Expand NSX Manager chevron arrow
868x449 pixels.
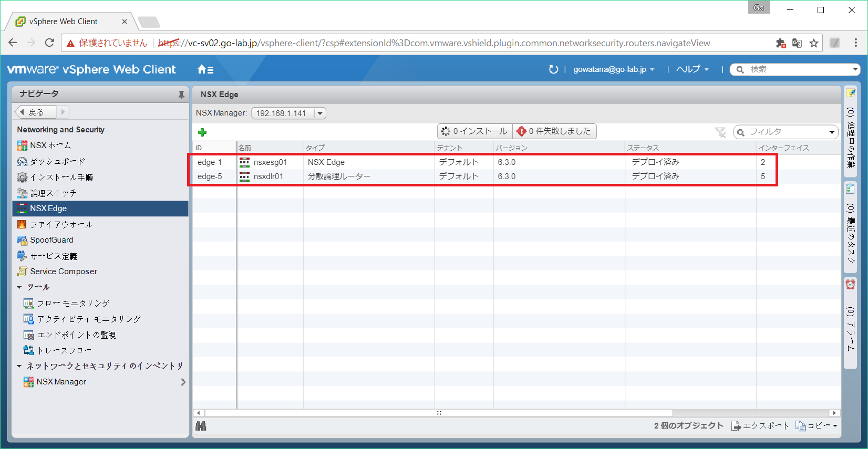point(183,382)
